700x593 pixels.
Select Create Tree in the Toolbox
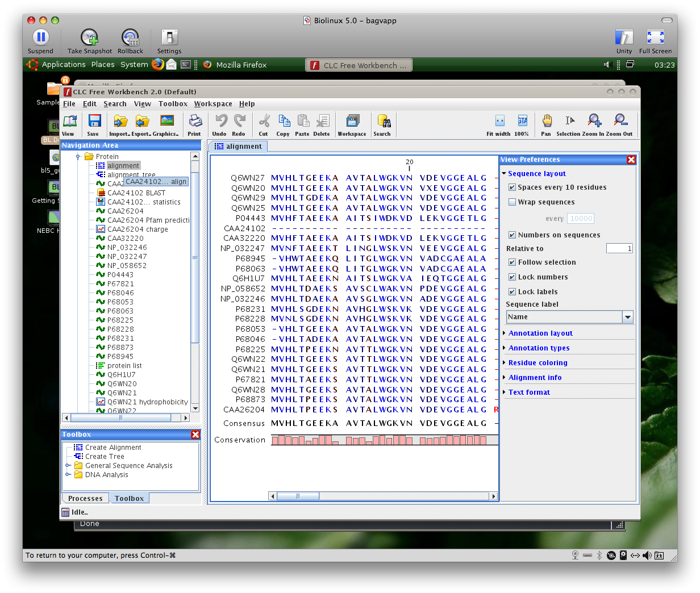coord(105,457)
